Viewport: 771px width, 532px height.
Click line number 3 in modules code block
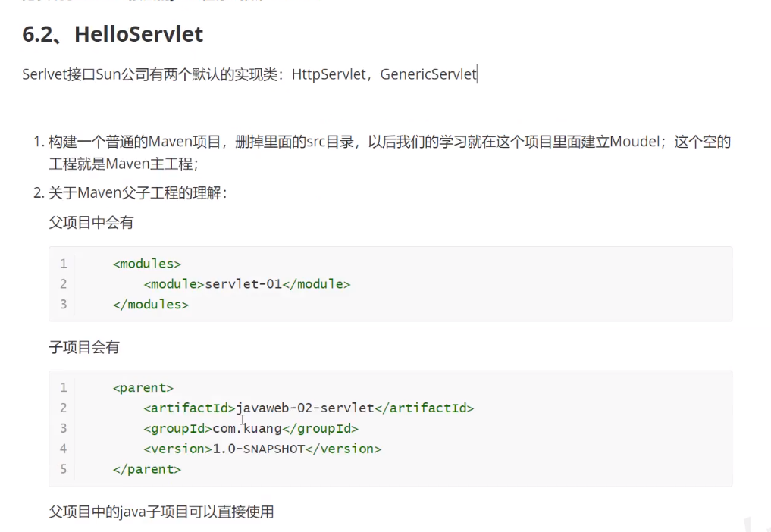64,305
